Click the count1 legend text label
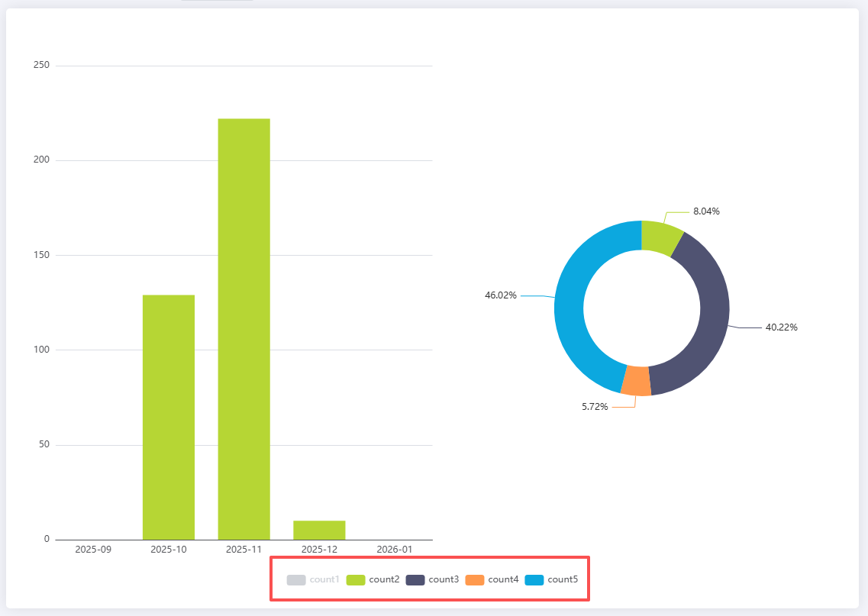 point(324,580)
